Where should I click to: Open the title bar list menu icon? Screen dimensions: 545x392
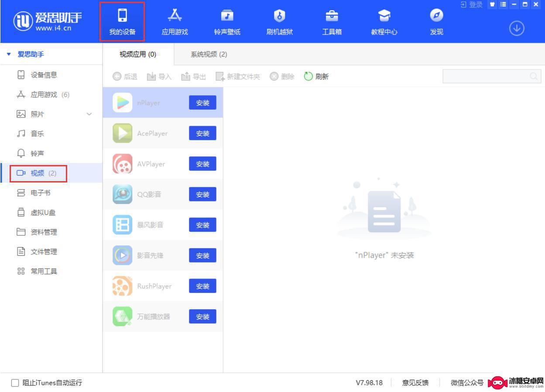click(504, 4)
